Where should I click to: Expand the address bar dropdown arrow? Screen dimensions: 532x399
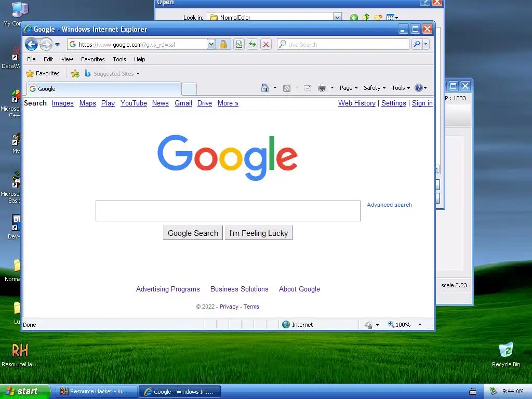click(x=211, y=45)
